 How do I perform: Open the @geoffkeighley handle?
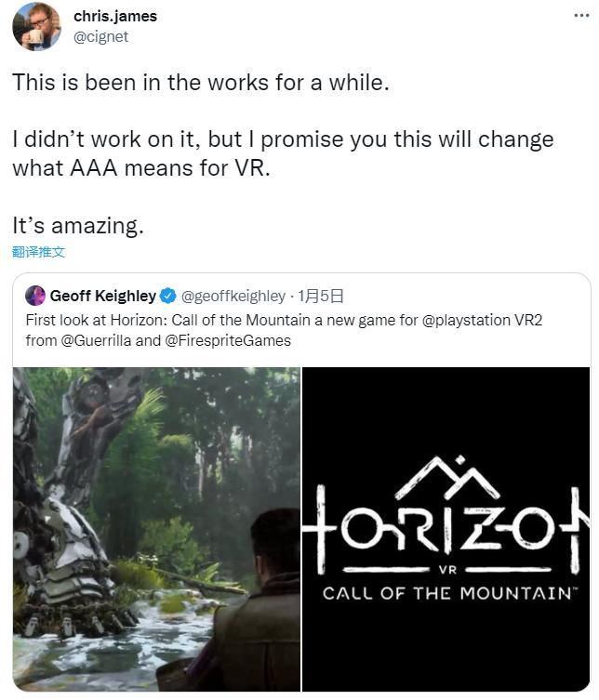point(233,296)
